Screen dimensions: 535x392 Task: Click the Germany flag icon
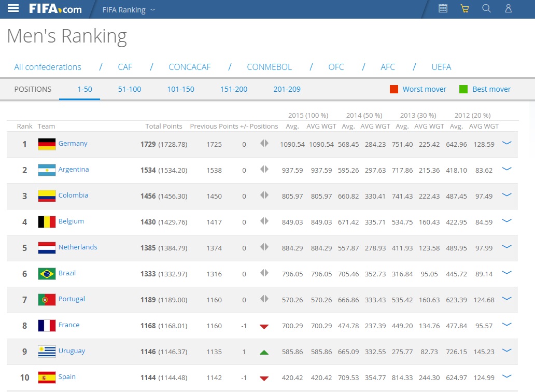[x=47, y=144]
